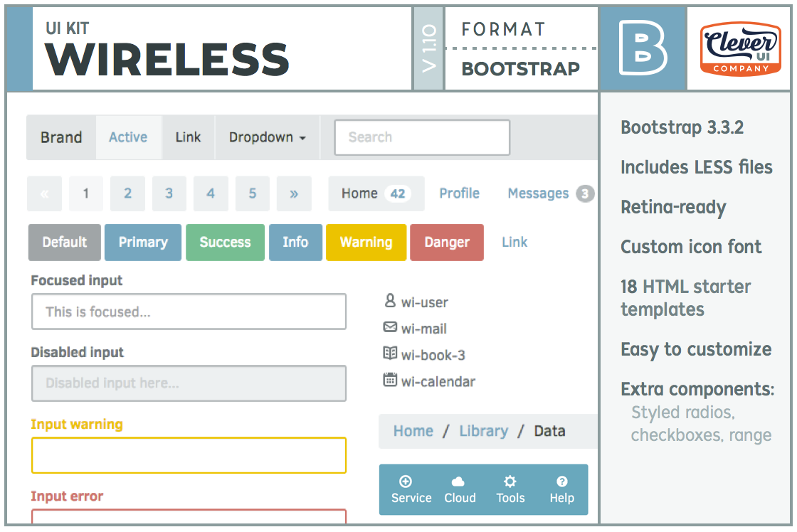Select page 4 in pagination
The image size is (797, 532).
(x=211, y=193)
